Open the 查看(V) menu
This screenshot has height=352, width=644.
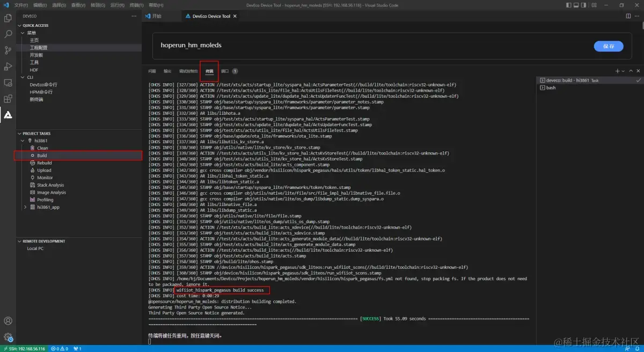point(78,5)
